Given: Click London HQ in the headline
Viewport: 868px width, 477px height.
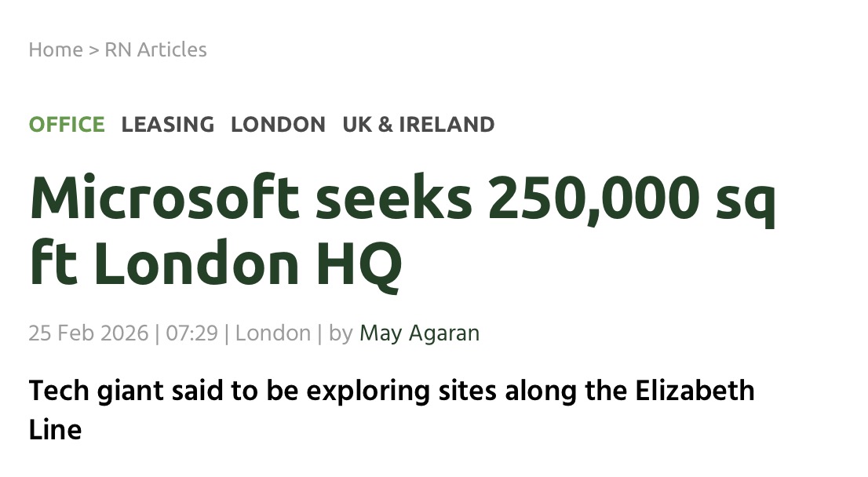Looking at the screenshot, I should click(x=248, y=264).
